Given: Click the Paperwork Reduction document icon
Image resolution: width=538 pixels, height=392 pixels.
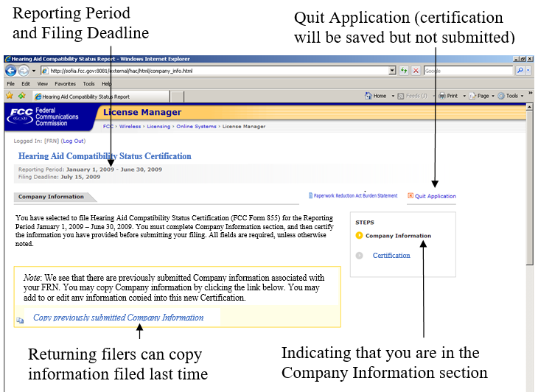Looking at the screenshot, I should coord(310,195).
